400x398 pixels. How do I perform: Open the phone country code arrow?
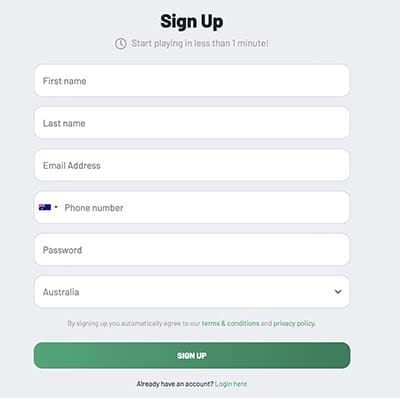(56, 207)
